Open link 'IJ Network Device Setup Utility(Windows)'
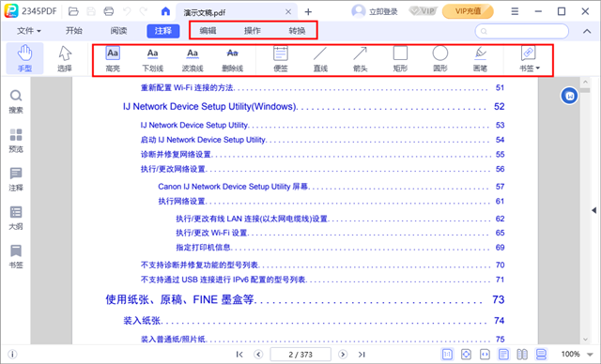 [x=209, y=106]
